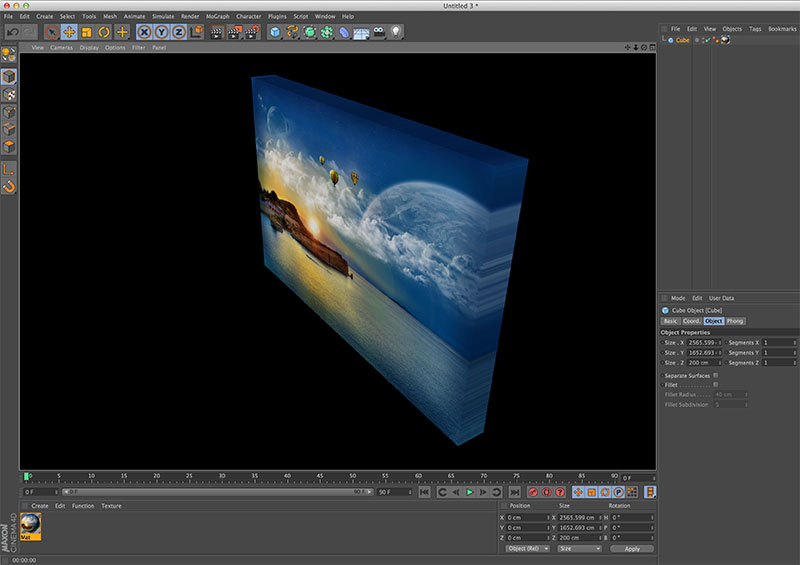Open viewport Cameras menu
This screenshot has width=800, height=565.
(x=61, y=47)
